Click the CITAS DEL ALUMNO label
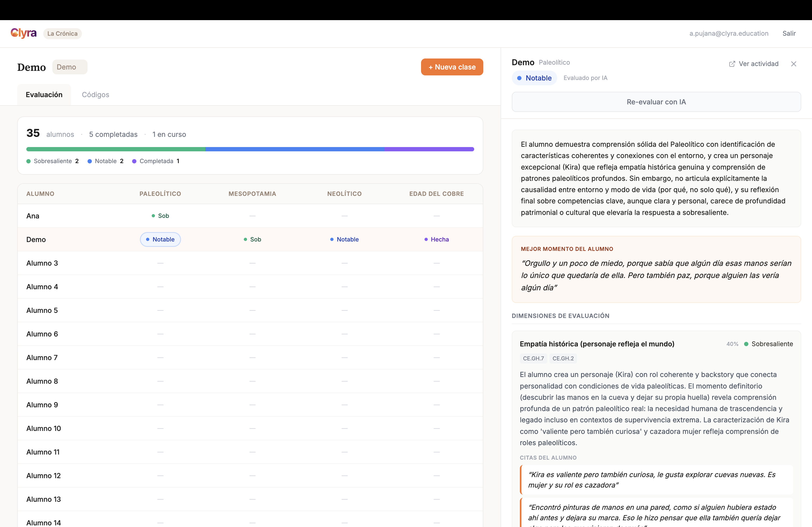 (x=548, y=458)
